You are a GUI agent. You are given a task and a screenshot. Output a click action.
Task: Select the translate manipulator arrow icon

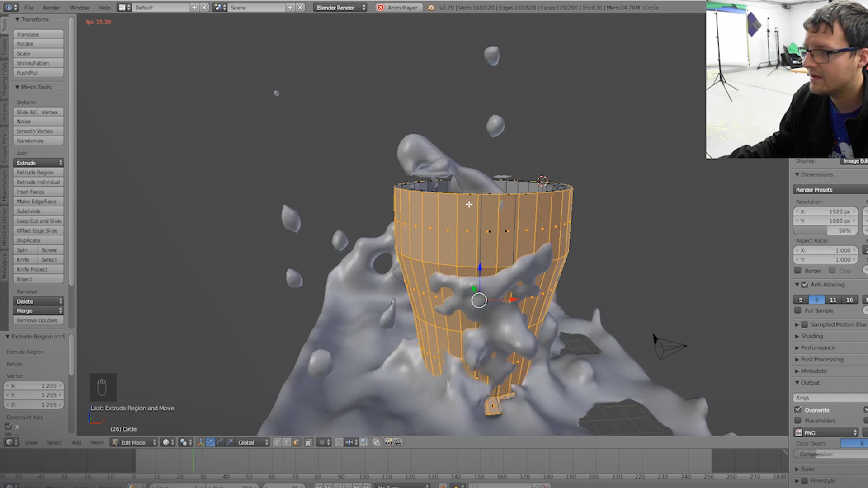[x=210, y=442]
